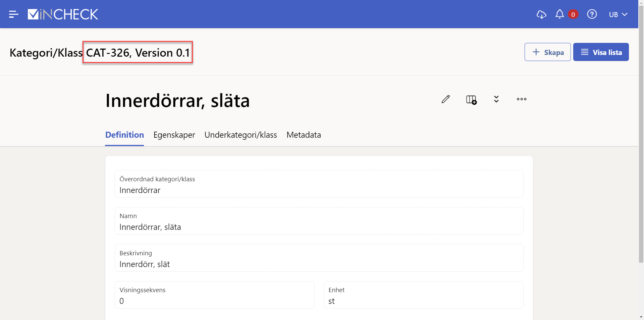The width and height of the screenshot is (644, 320).
Task: Click the add column table icon
Action: click(x=471, y=100)
